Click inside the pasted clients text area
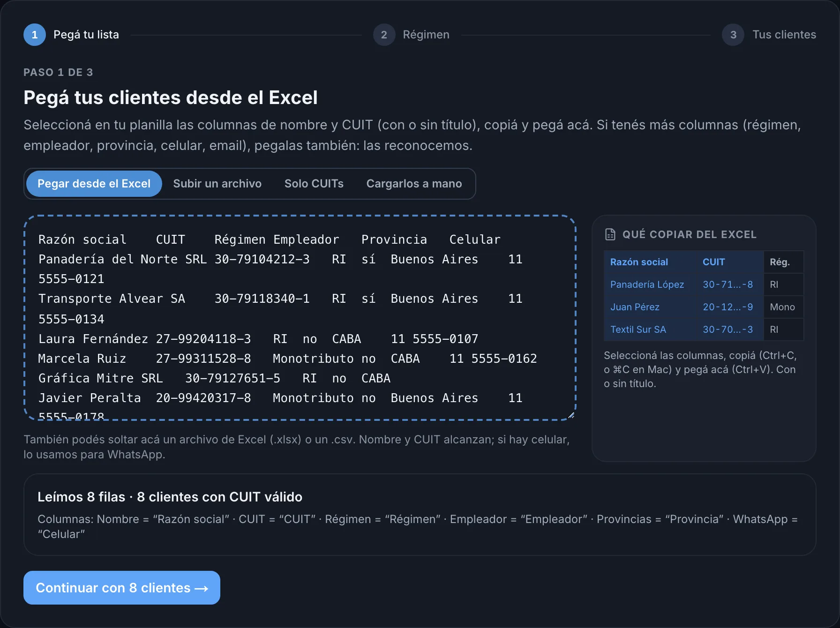840x628 pixels. click(300, 318)
